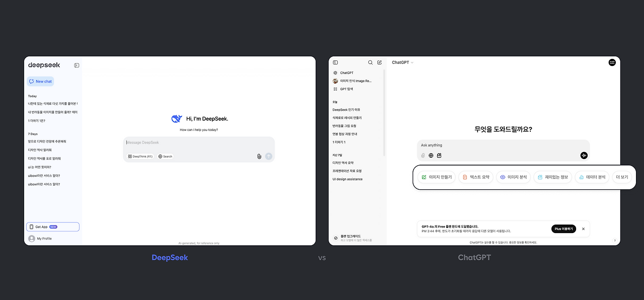Image resolution: width=644 pixels, height=300 pixels.
Task: Toggle the DeepSeek Search option
Action: click(166, 157)
